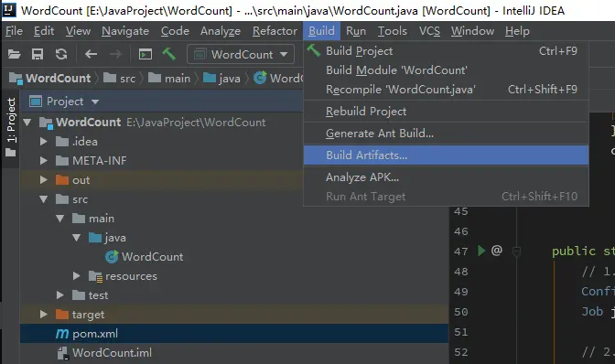Click the WordCount module icon in breadcrumb
The image size is (615, 364).
point(16,79)
